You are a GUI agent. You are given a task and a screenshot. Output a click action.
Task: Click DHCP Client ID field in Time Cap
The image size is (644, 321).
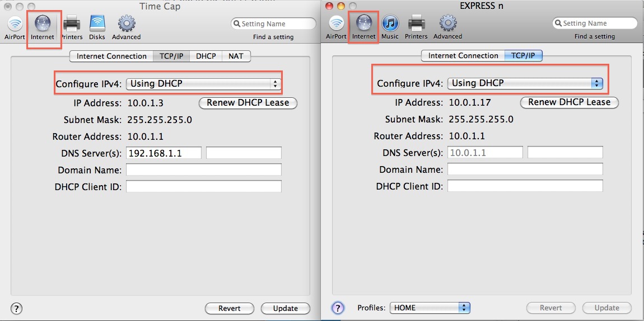[x=204, y=187]
